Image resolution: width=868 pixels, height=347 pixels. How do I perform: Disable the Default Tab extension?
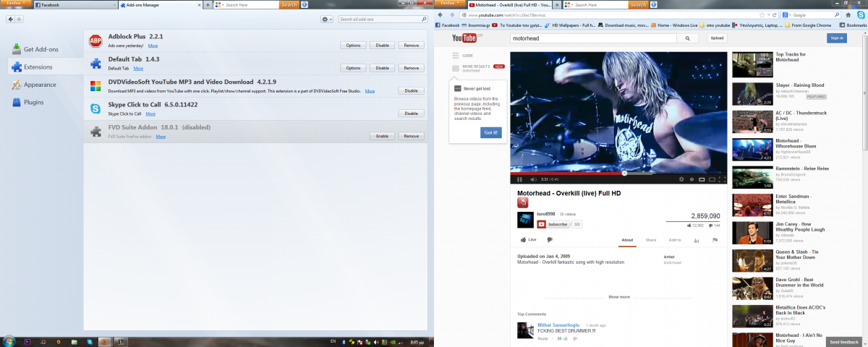[382, 68]
